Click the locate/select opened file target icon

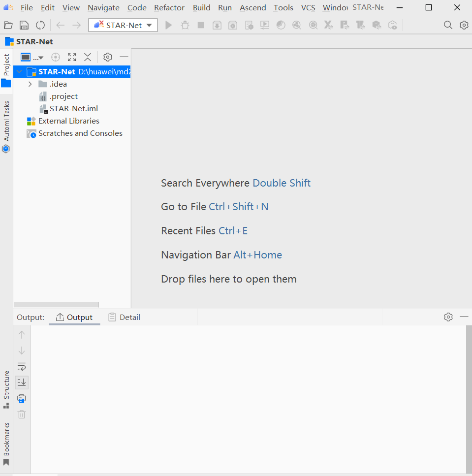(56, 57)
